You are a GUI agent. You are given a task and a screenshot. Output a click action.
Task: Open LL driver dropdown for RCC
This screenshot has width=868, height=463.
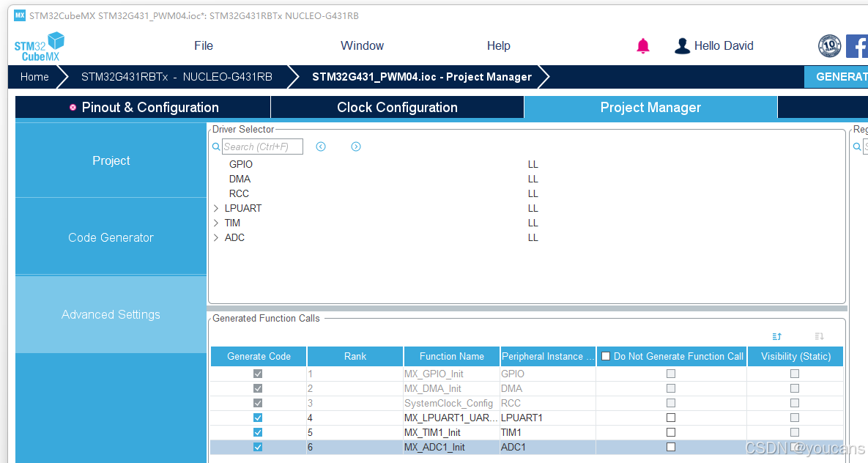click(533, 194)
